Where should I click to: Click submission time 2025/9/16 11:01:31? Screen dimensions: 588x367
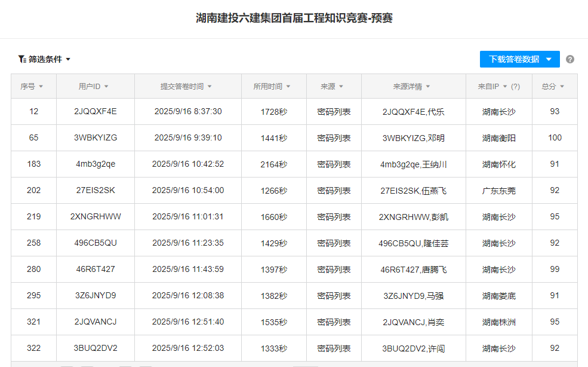click(x=188, y=217)
